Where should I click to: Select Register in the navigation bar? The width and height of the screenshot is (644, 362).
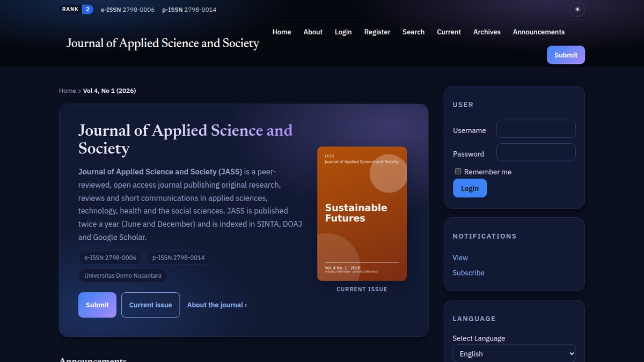(x=377, y=32)
